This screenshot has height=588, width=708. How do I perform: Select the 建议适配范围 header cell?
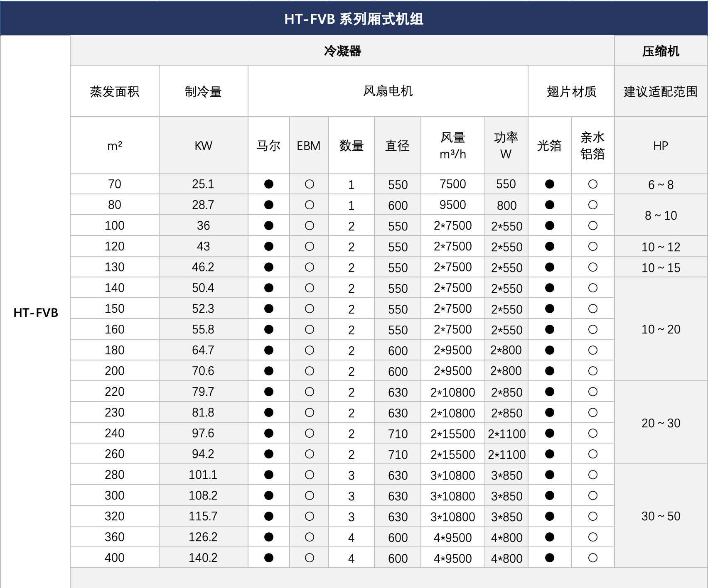(x=661, y=91)
